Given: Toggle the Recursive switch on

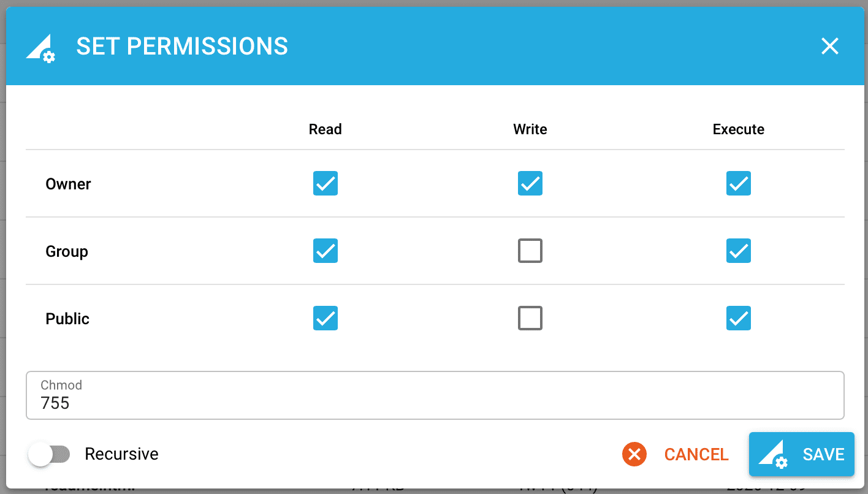Looking at the screenshot, I should pos(50,454).
